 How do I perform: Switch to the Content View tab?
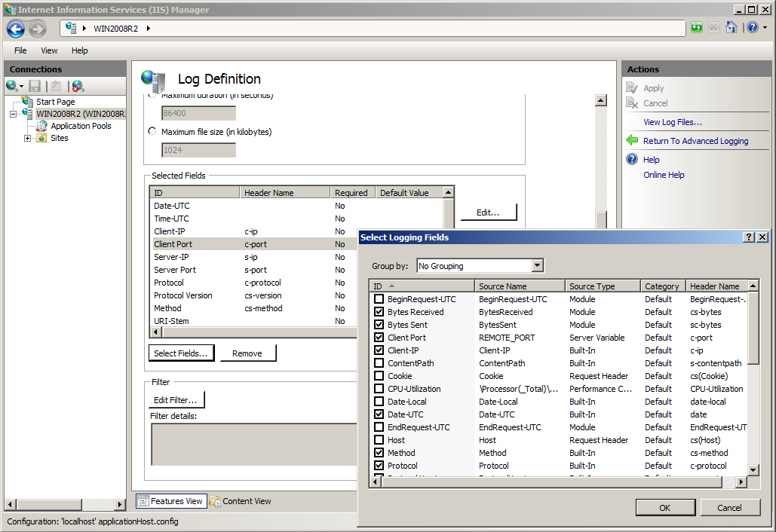pyautogui.click(x=241, y=501)
